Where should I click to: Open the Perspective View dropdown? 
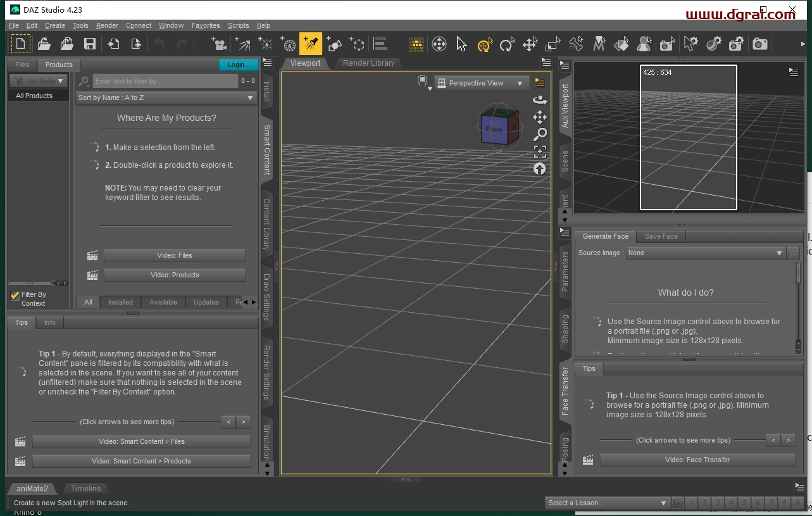pyautogui.click(x=482, y=83)
